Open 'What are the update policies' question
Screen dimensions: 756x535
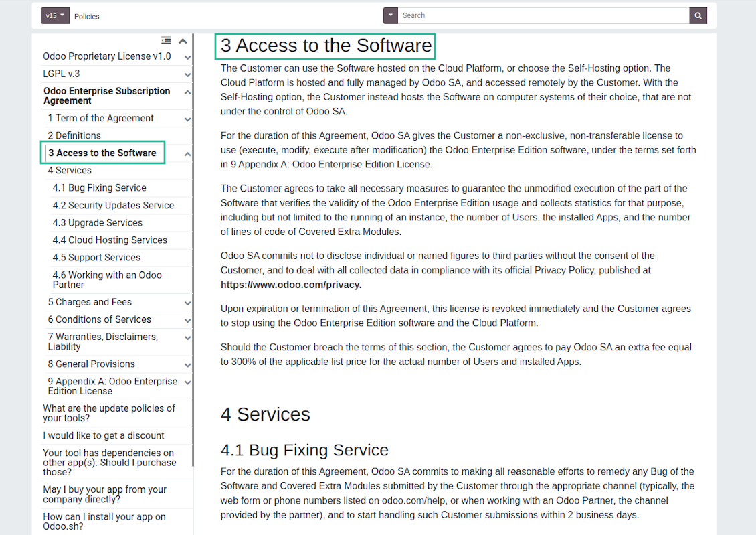(x=109, y=413)
